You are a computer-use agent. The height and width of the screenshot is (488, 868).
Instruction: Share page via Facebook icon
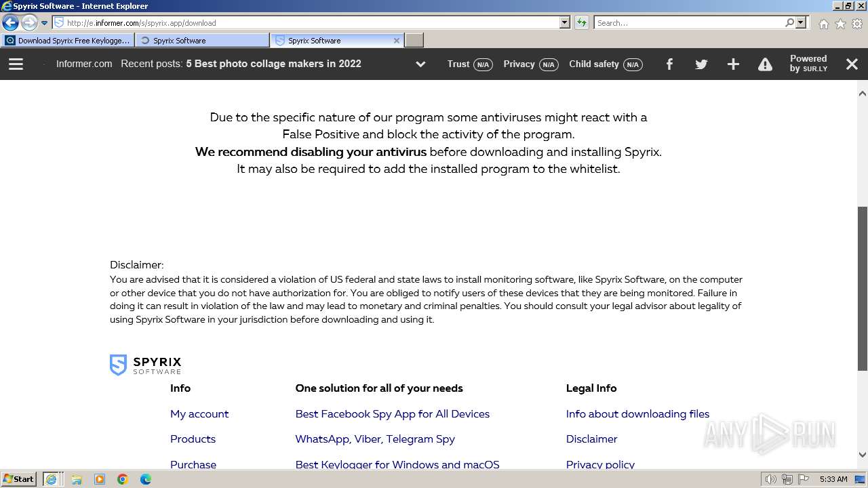coord(669,64)
